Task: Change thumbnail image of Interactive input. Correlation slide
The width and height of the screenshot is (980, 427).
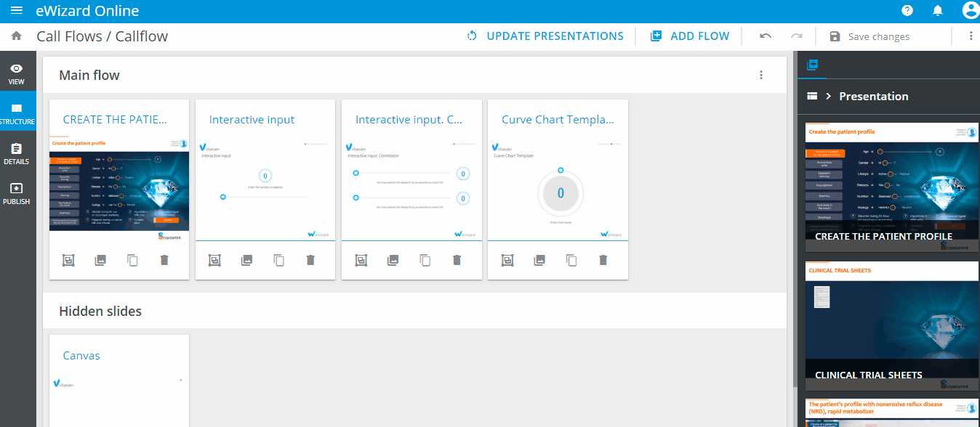Action: click(x=393, y=260)
